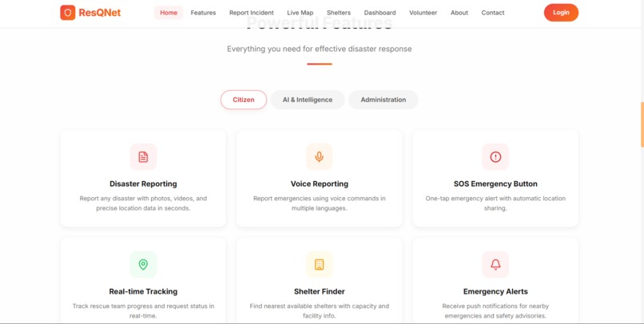Open the Contact page
644x324 pixels.
click(493, 13)
